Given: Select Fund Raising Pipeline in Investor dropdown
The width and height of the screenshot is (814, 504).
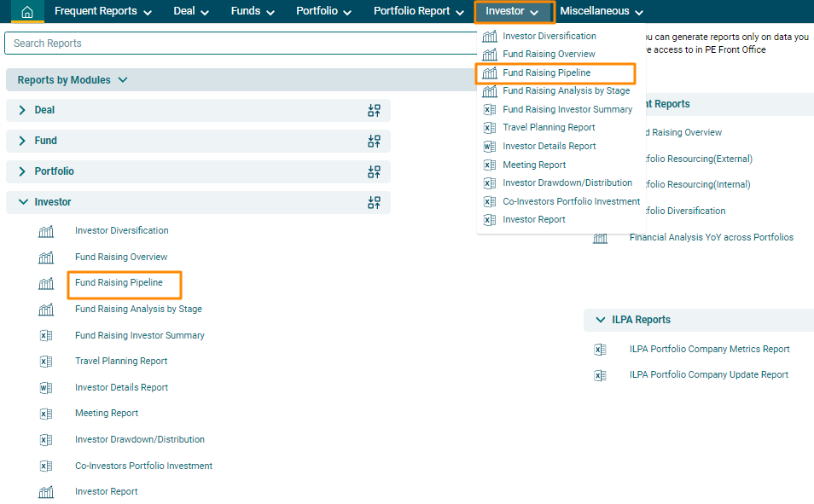Looking at the screenshot, I should [x=546, y=73].
